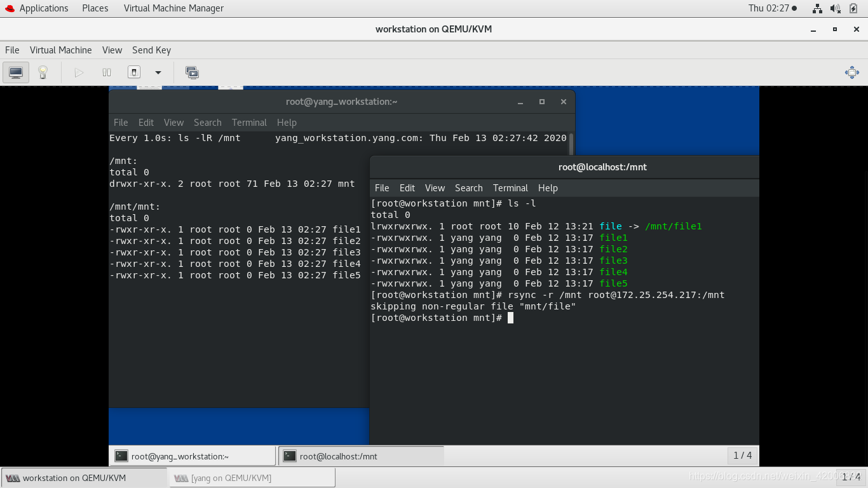Screen dimensions: 868x488
Task: Click the rsync command line text
Action: (x=616, y=295)
